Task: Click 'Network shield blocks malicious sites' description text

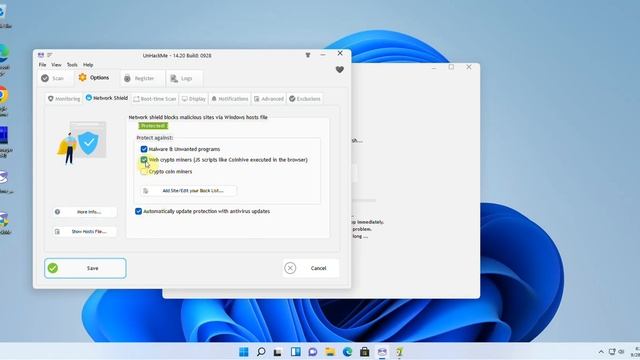Action: click(198, 117)
